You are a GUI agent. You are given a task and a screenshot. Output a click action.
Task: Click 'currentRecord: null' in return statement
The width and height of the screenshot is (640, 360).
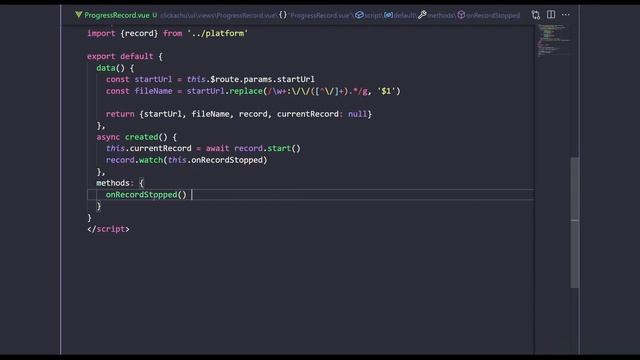(322, 114)
